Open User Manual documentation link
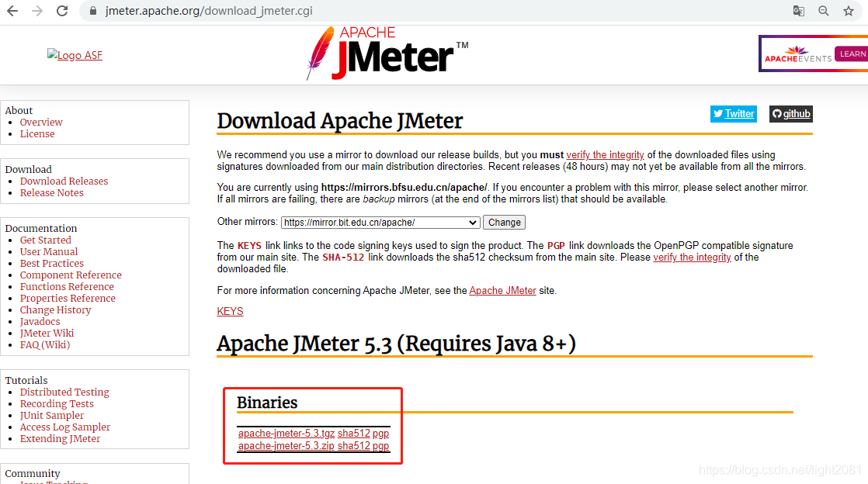This screenshot has width=868, height=484. 49,251
